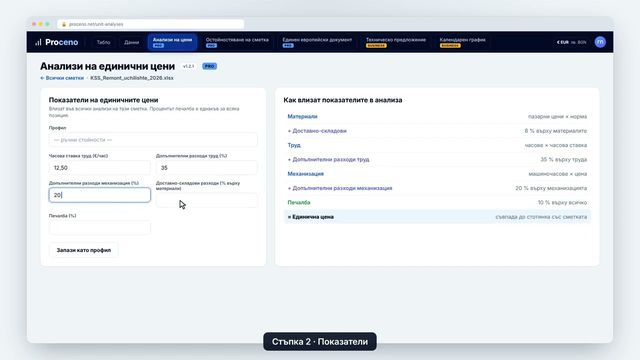Open Календарен график tab
Viewport: 640px width, 360px height.
point(462,42)
